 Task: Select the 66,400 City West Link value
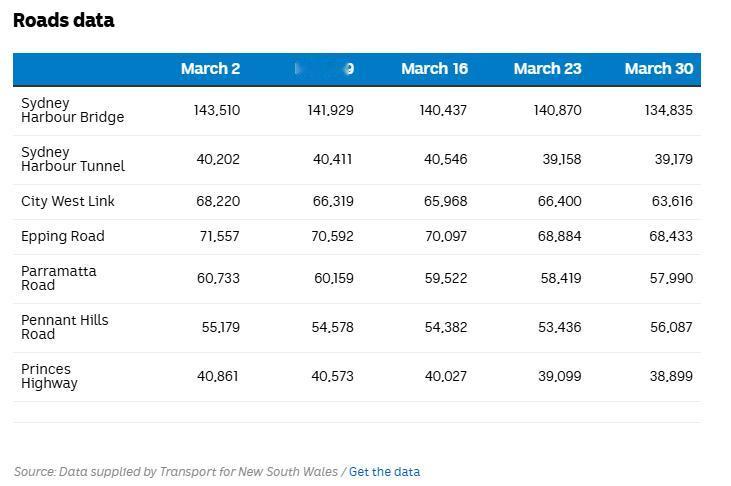pos(559,201)
